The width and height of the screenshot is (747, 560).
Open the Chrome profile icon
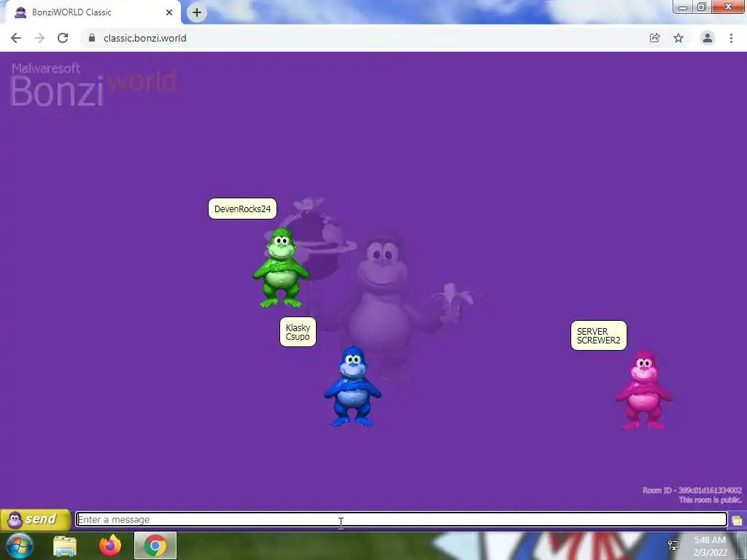708,38
